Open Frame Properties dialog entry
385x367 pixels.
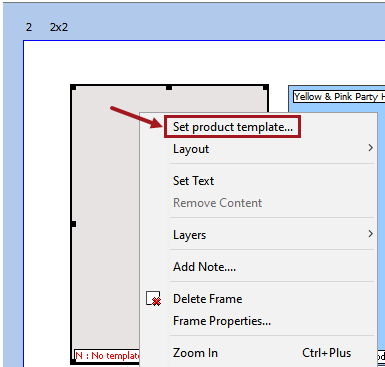[222, 321]
